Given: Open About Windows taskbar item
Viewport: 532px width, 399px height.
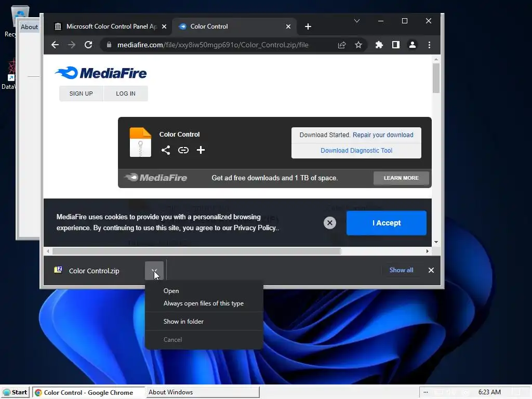Looking at the screenshot, I should (203, 392).
